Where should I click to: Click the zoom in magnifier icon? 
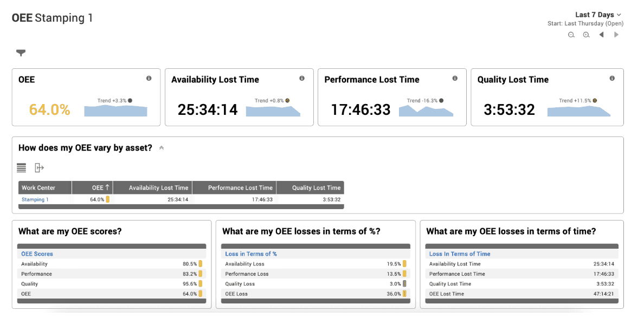[x=587, y=35]
